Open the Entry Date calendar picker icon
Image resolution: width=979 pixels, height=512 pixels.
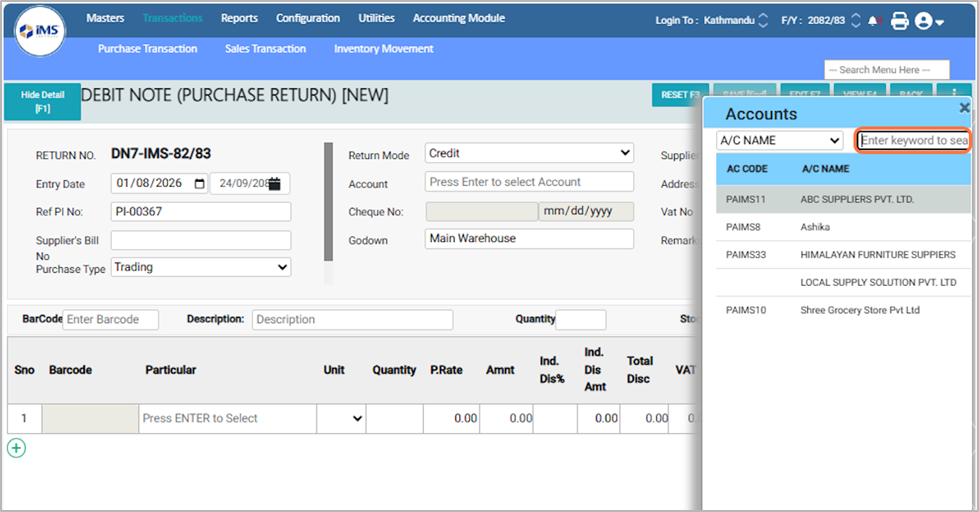coord(199,184)
